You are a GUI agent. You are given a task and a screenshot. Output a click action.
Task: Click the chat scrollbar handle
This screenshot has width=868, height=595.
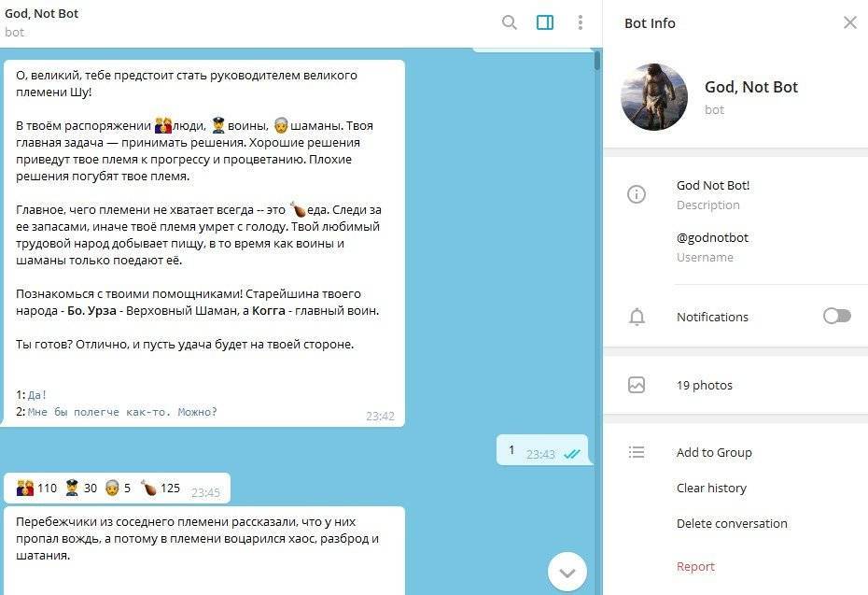pyautogui.click(x=596, y=60)
